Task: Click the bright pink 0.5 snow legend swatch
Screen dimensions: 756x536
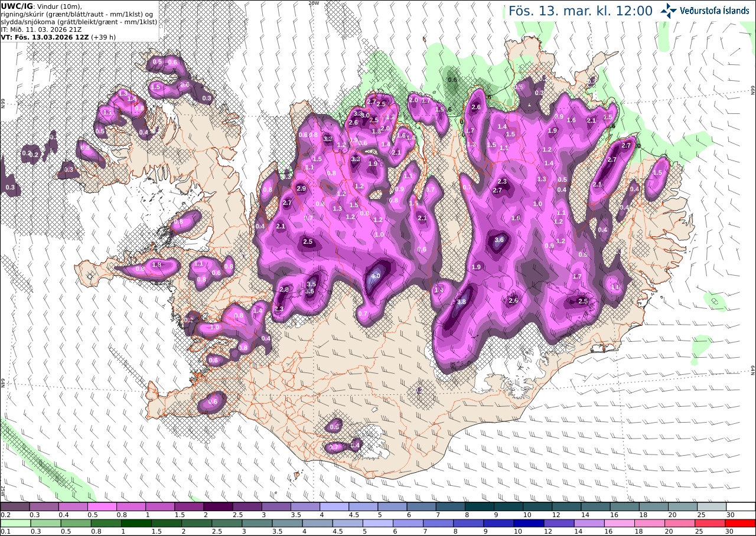Action: coord(102,506)
